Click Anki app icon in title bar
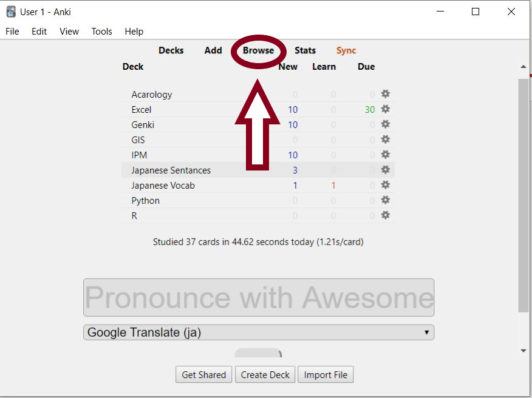 coord(11,12)
